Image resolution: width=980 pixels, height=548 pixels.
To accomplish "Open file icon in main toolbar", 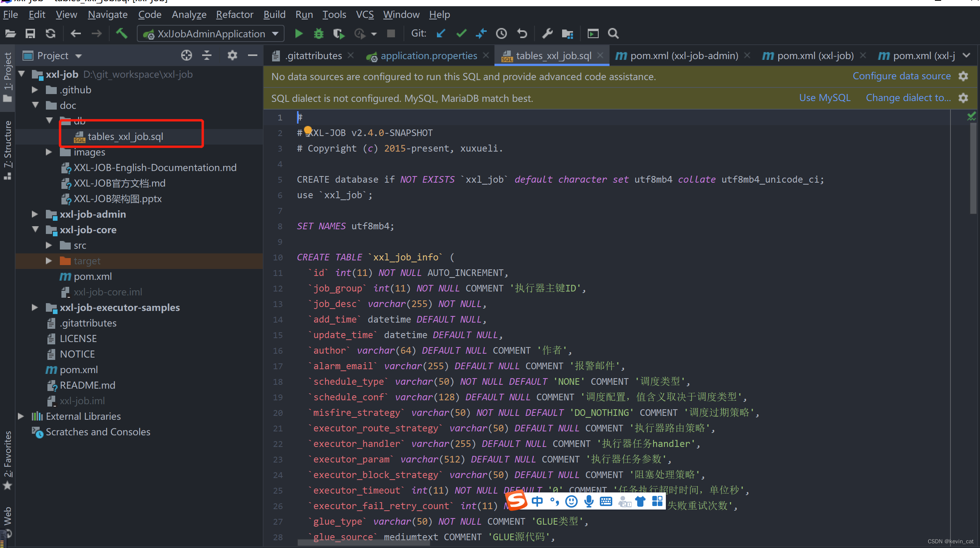I will [10, 34].
